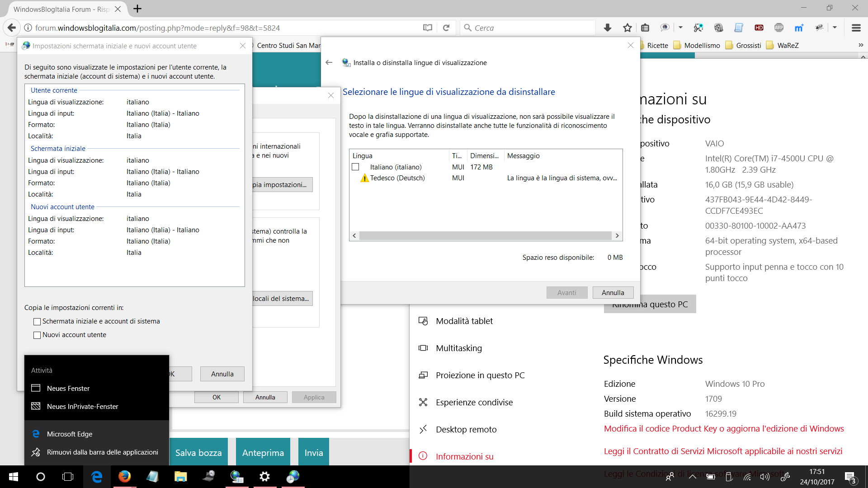Click Annulla in language uninstall dialog
Viewport: 868px width, 488px height.
[x=613, y=292]
